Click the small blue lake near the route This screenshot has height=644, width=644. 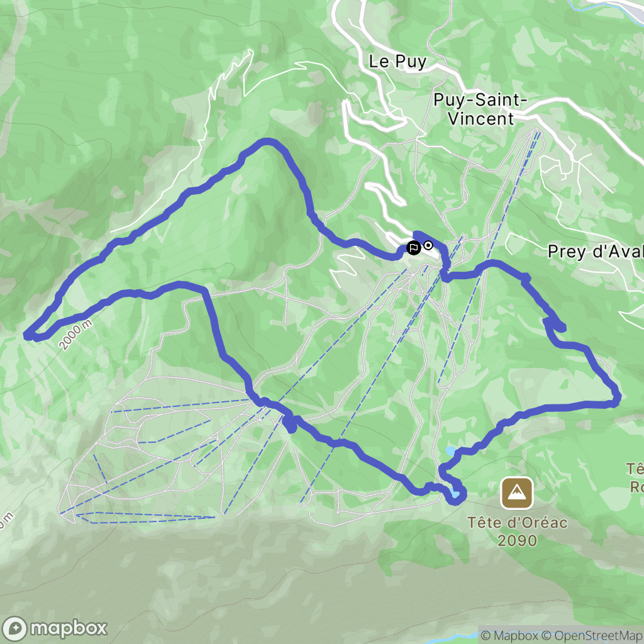pyautogui.click(x=450, y=451)
